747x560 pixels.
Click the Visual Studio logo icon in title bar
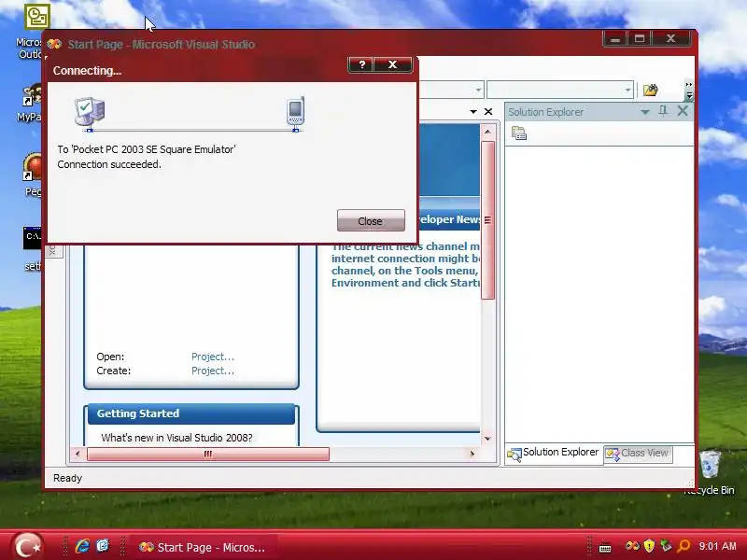(x=54, y=44)
